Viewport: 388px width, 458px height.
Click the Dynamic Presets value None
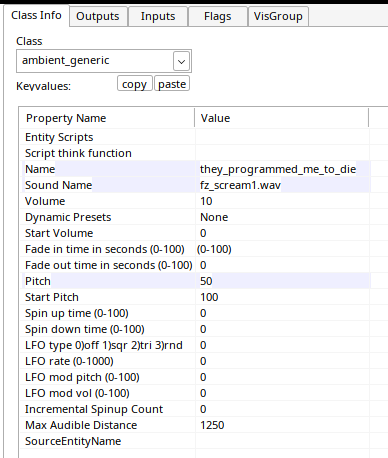[x=214, y=217]
